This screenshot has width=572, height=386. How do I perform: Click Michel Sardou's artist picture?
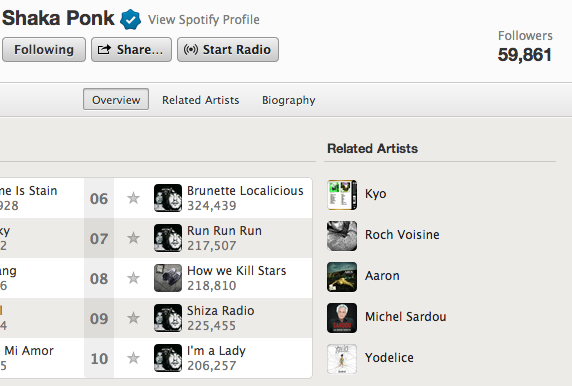point(342,318)
